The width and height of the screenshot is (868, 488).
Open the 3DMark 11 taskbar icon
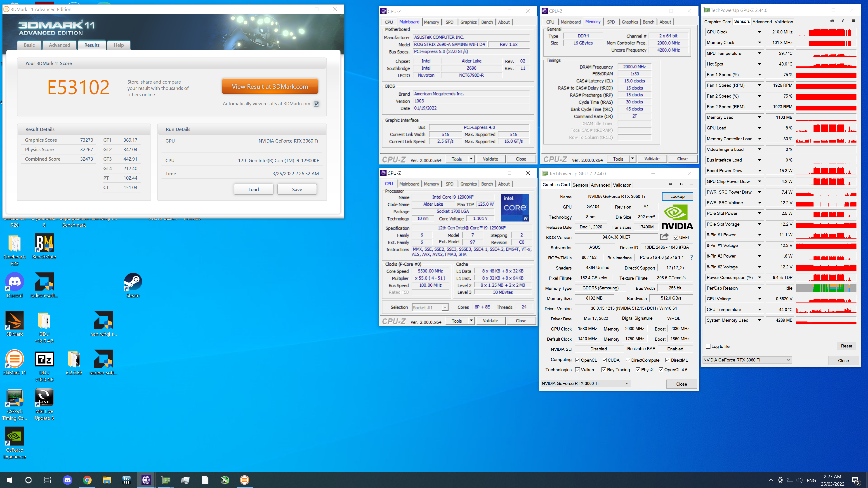[x=245, y=480]
